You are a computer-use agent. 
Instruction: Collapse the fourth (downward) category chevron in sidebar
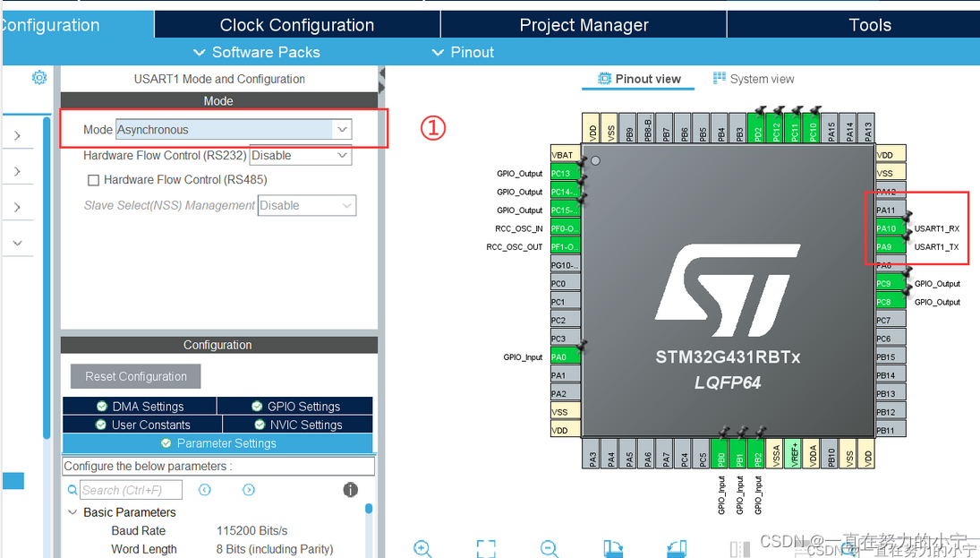[18, 243]
